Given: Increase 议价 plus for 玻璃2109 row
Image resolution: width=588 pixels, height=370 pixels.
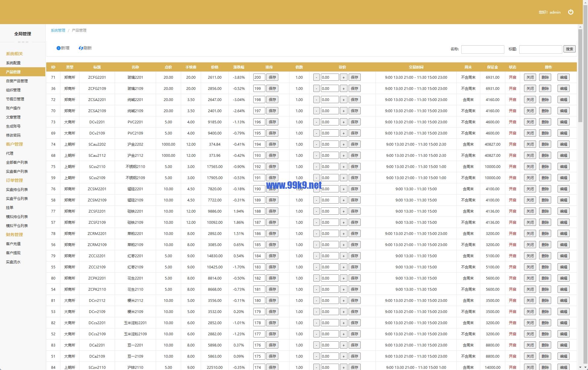Looking at the screenshot, I should click(343, 88).
